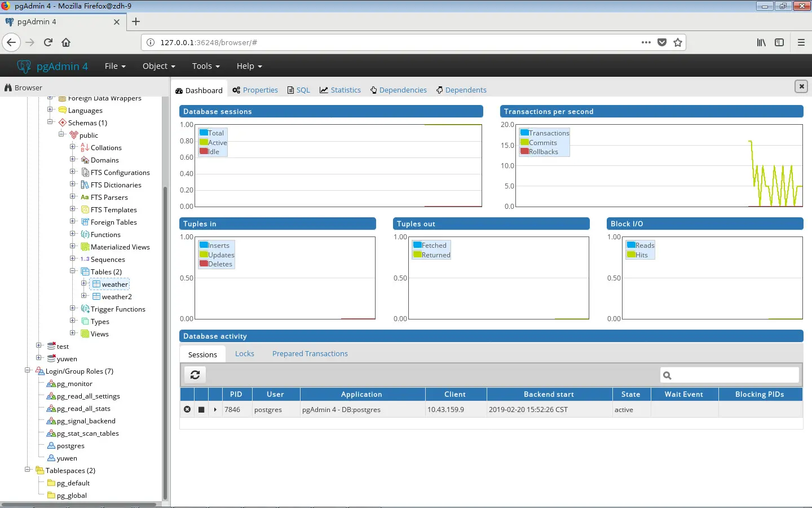This screenshot has height=508, width=812.
Task: Click the green Updates legend swatch
Action: [204, 255]
